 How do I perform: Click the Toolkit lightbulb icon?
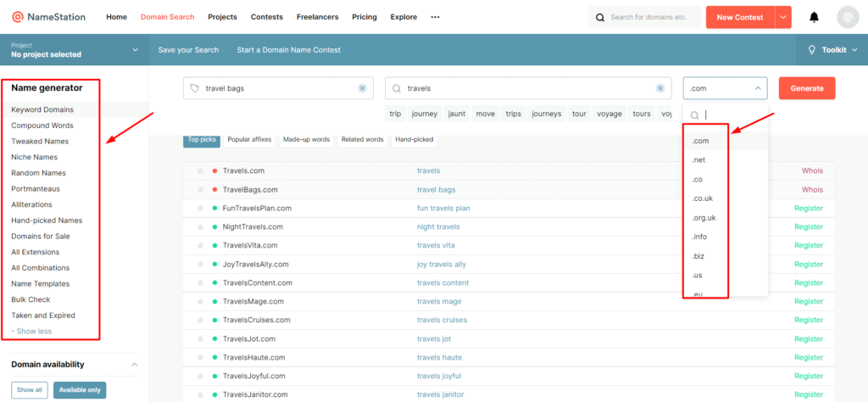812,50
